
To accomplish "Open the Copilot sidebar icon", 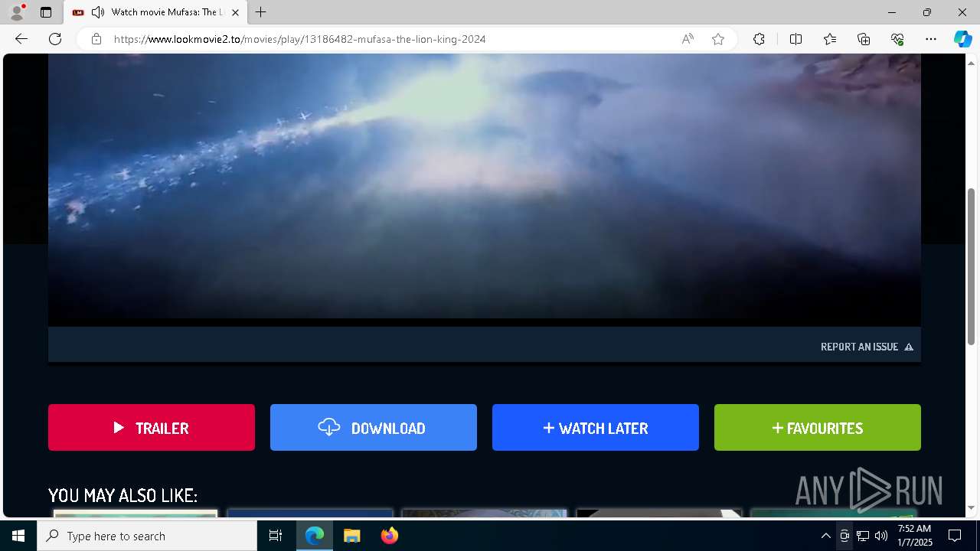I will (x=962, y=39).
